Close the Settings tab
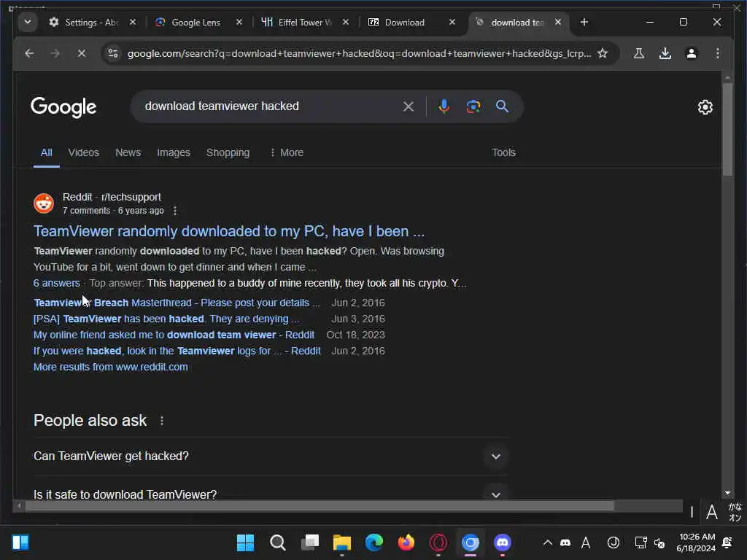The image size is (747, 560). pyautogui.click(x=133, y=23)
